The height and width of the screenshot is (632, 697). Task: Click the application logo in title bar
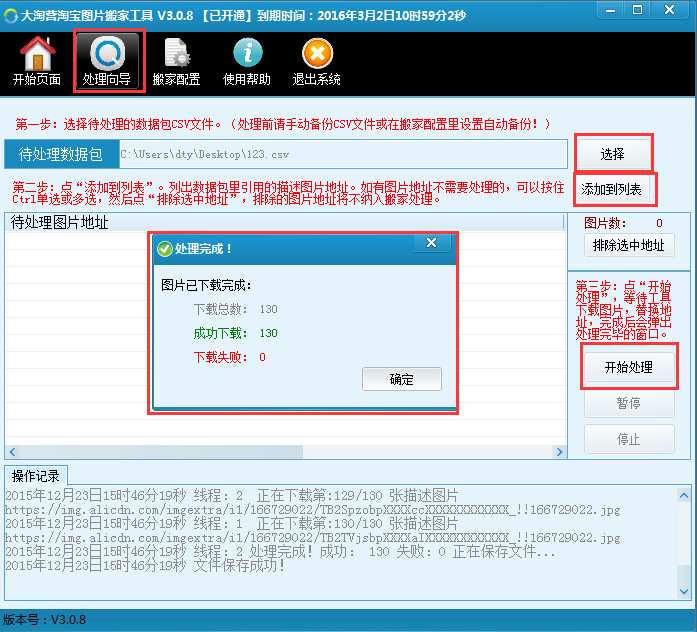coord(11,16)
